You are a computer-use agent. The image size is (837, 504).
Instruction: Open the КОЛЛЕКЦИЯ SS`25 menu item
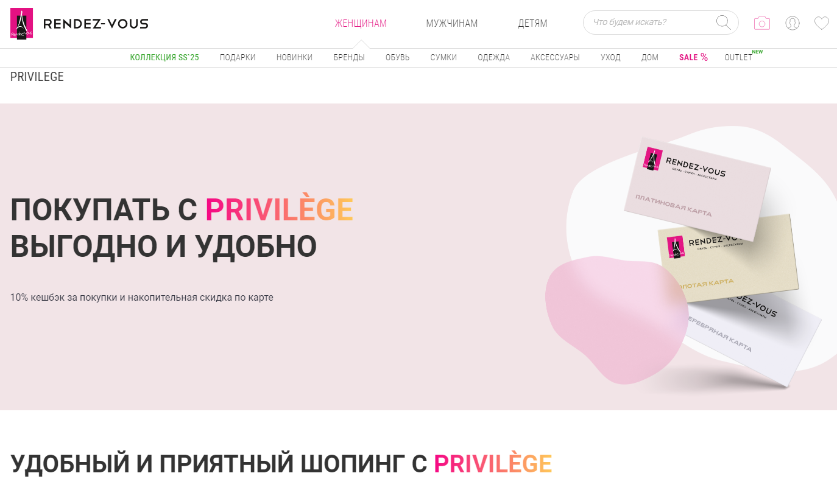pyautogui.click(x=164, y=57)
